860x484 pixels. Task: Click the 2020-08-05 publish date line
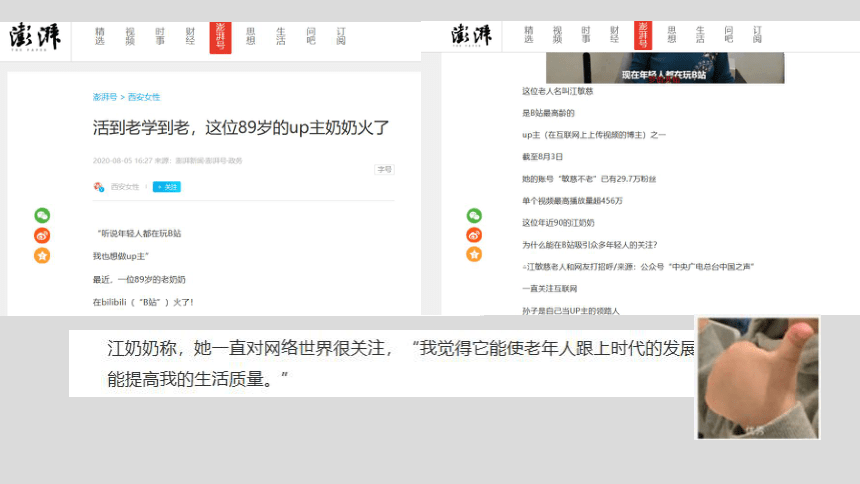tap(167, 161)
